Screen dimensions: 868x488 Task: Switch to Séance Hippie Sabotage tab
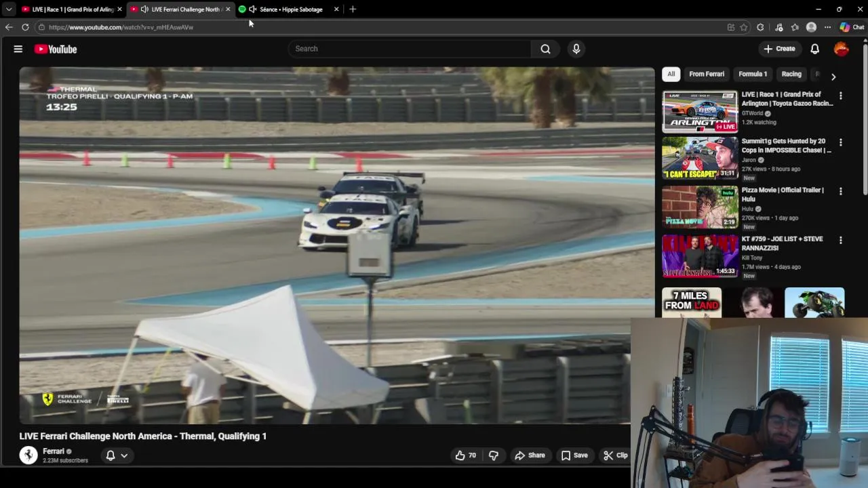click(x=292, y=9)
